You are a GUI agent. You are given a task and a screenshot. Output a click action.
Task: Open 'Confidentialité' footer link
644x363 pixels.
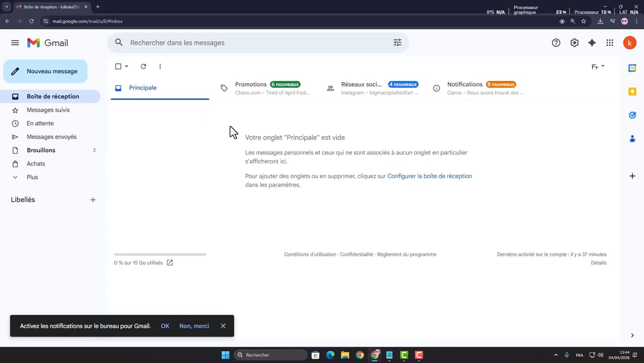coord(357,254)
